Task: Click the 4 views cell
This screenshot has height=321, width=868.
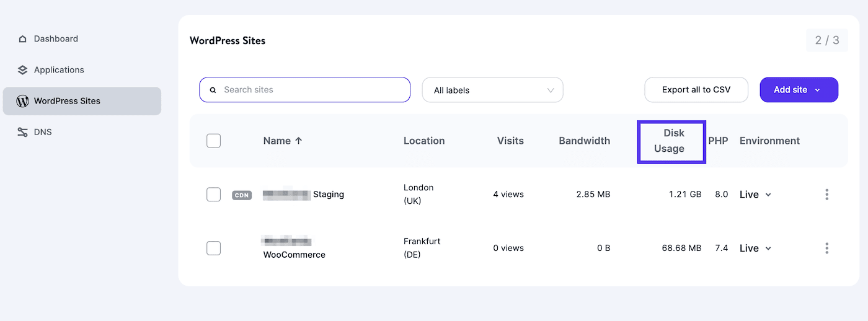Action: pyautogui.click(x=508, y=195)
